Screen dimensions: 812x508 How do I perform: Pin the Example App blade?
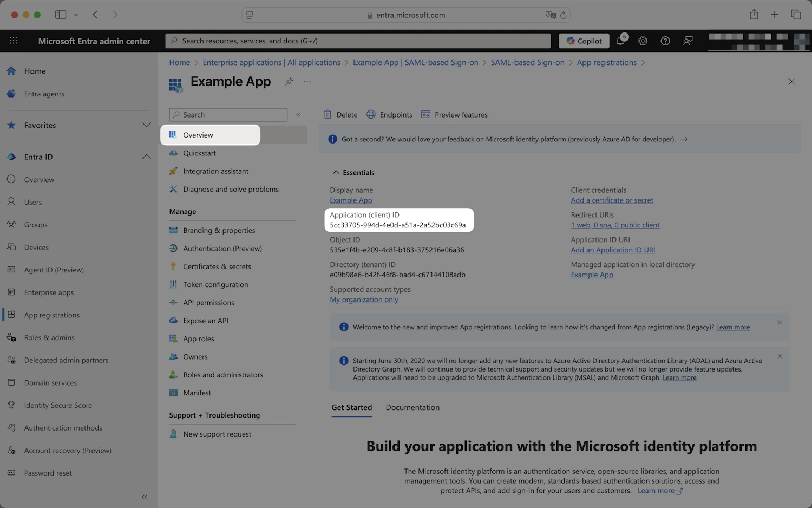coord(289,82)
